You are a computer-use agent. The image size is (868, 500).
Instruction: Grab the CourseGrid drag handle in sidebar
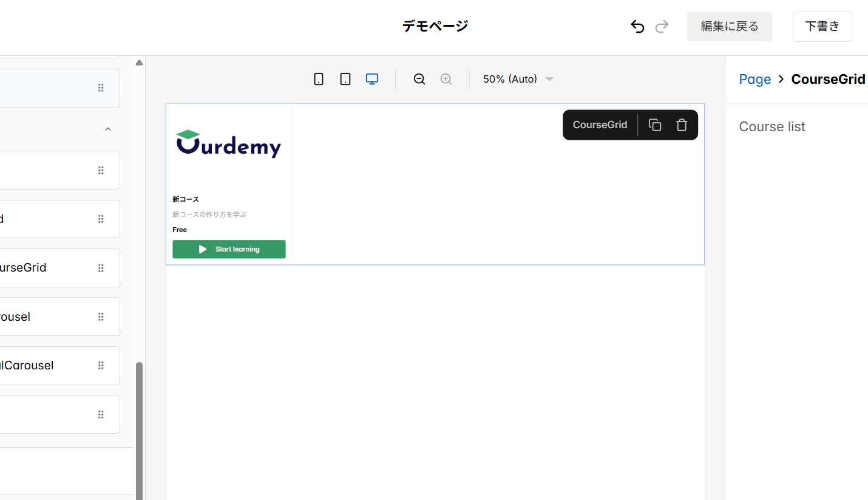(x=101, y=267)
